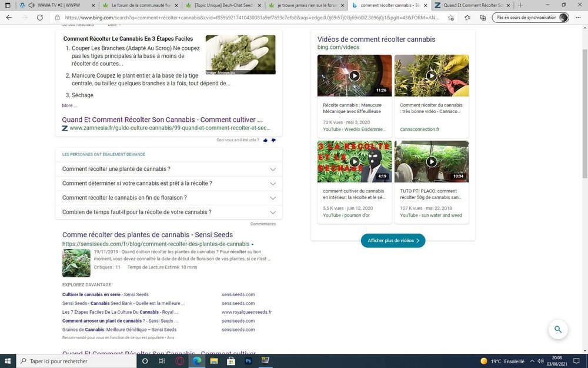Give thumbs up feedback on answer
Screen dimensions: 588x368
click(x=266, y=140)
